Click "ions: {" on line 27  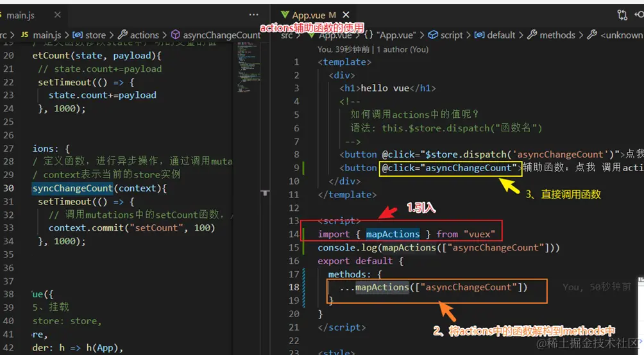[x=51, y=149]
